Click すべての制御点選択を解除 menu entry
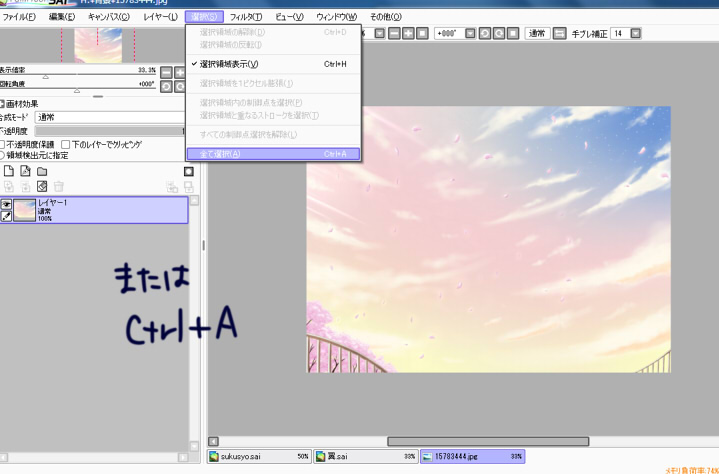Viewport: 719px width, 474px height. 273,135
